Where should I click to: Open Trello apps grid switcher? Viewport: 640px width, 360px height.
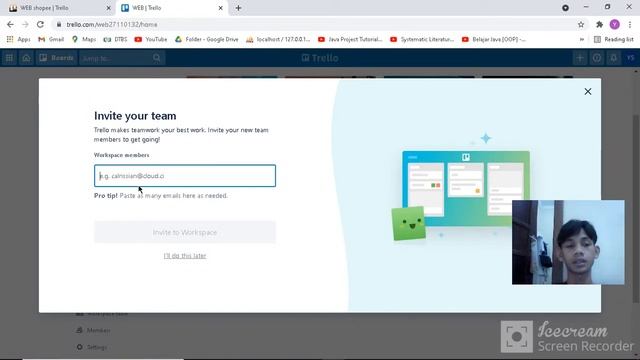click(x=9, y=58)
